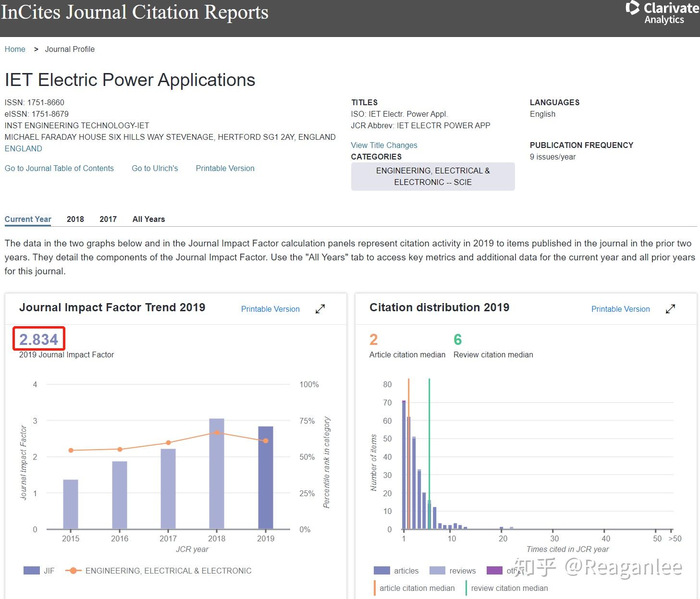Click the InCites Journal Citation Reports header title

[x=135, y=12]
